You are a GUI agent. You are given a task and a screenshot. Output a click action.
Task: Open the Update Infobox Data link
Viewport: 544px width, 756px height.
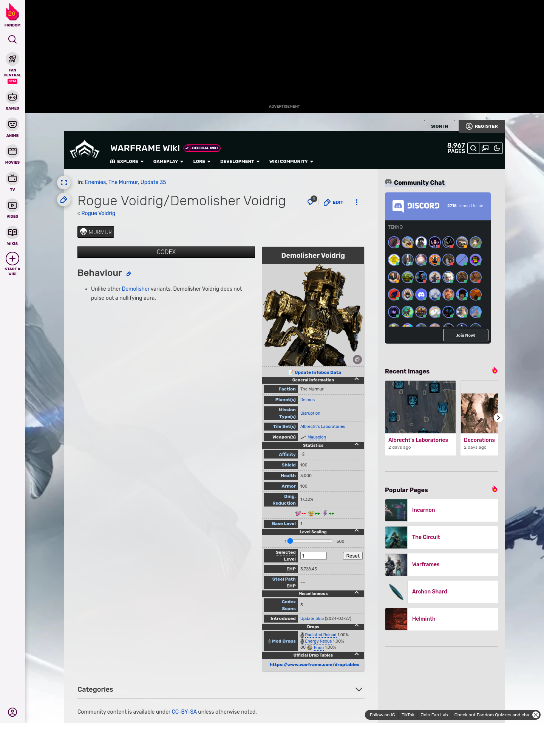tap(318, 372)
